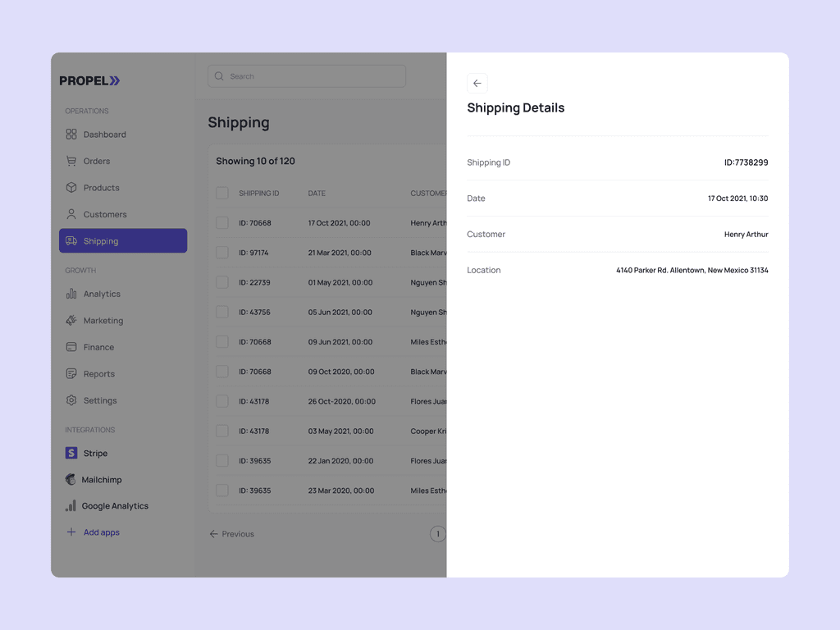Toggle the select-all checkbox in table header

click(222, 193)
